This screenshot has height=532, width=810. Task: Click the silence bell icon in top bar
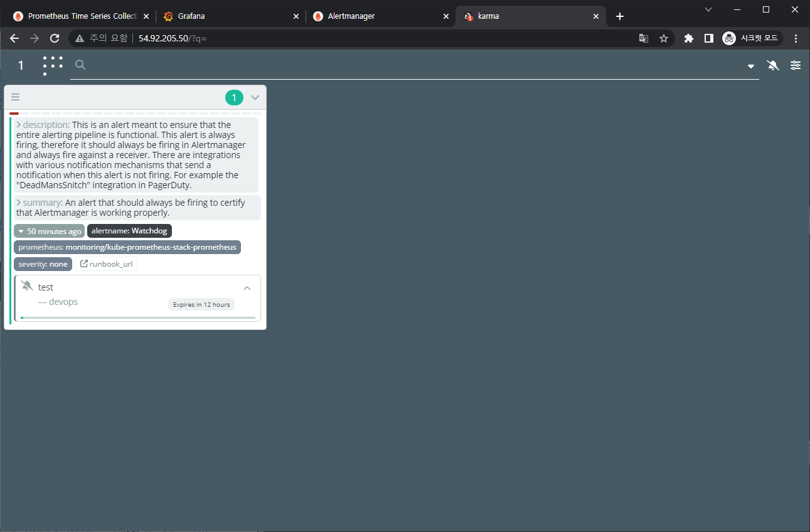pyautogui.click(x=773, y=65)
